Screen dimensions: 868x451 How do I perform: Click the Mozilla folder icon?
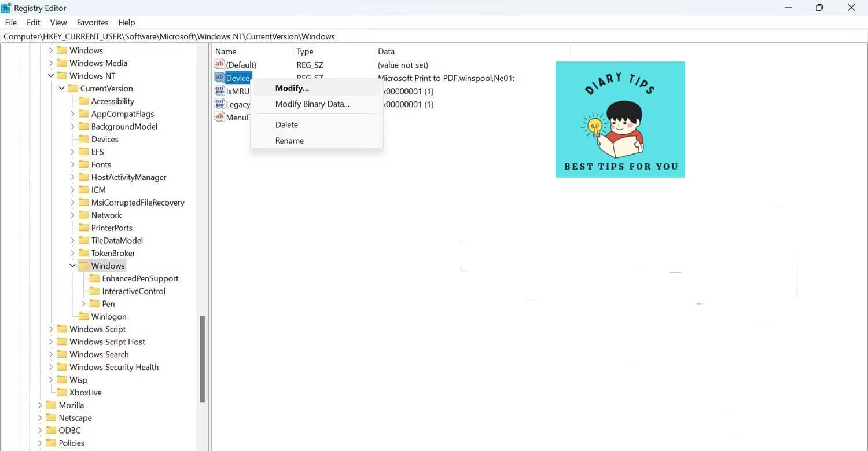click(51, 405)
